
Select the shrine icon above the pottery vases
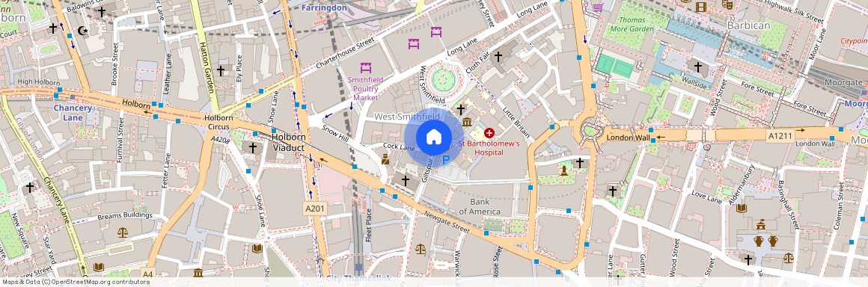(x=760, y=224)
